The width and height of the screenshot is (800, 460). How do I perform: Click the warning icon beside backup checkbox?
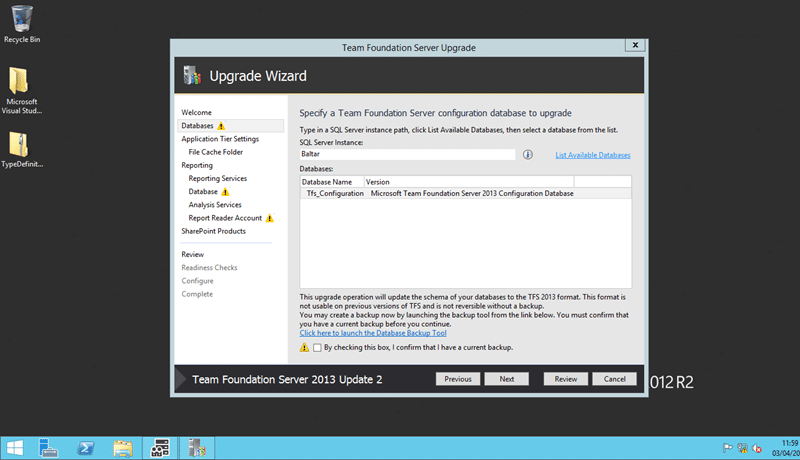[x=305, y=347]
